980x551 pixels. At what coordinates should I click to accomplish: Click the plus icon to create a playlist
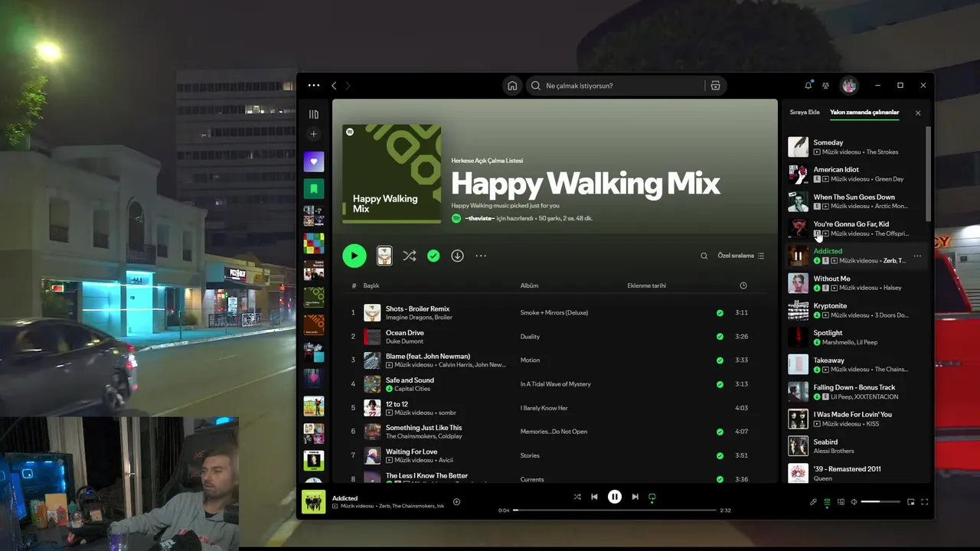(313, 134)
